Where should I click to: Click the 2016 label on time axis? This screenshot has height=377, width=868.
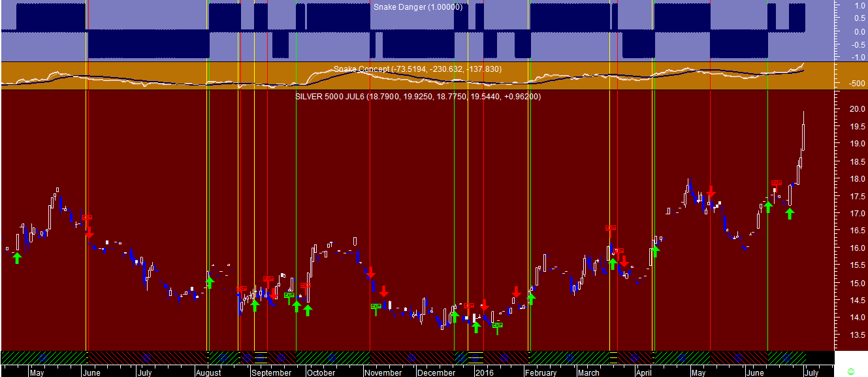(x=485, y=373)
